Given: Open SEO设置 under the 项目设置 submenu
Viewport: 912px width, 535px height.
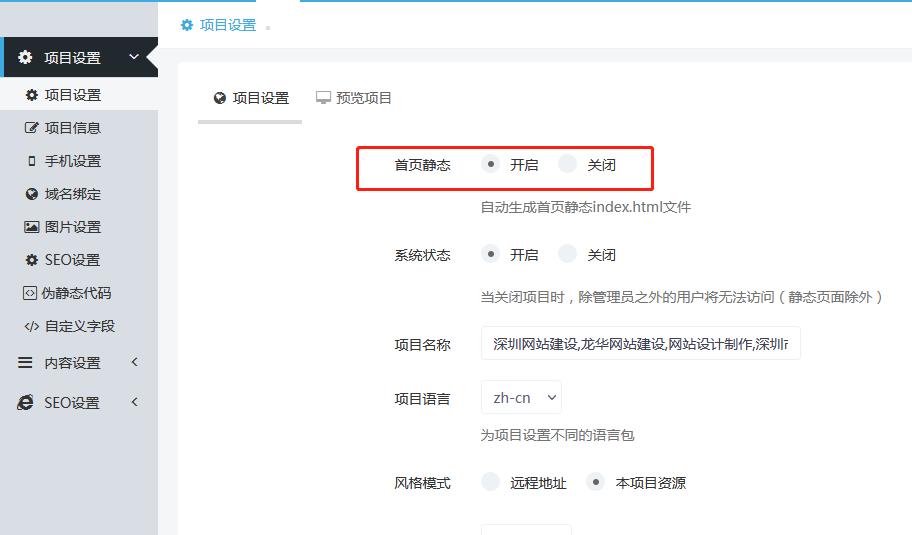Looking at the screenshot, I should 72,260.
